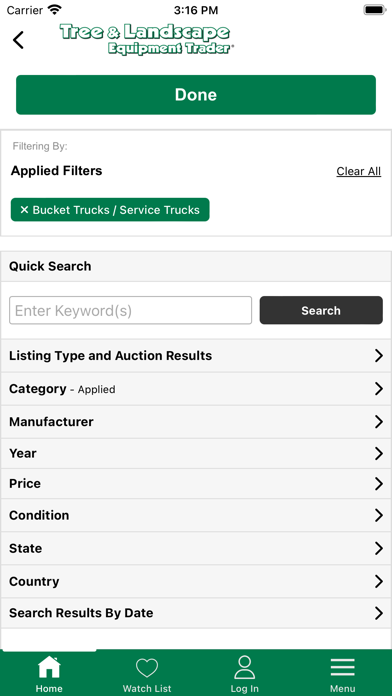Expand the Condition filter
The width and height of the screenshot is (392, 696).
pos(196,515)
